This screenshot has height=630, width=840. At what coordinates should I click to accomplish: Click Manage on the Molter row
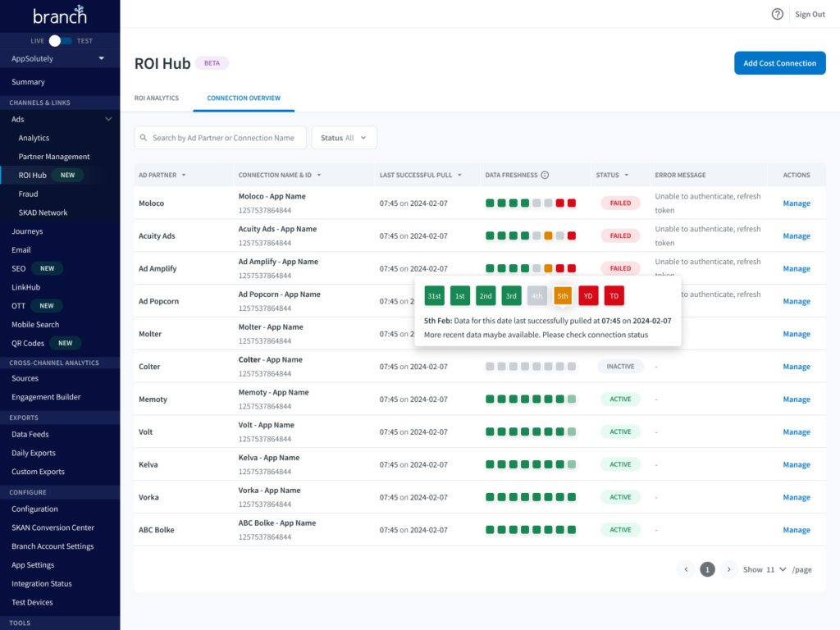click(x=796, y=334)
